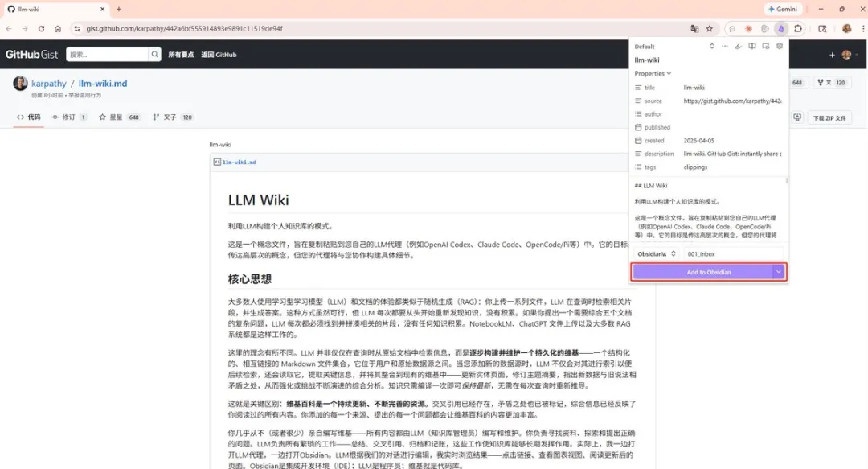Expand the chevron next to Add to Obsidian
Viewport: 868px width, 469px height.
(777, 272)
